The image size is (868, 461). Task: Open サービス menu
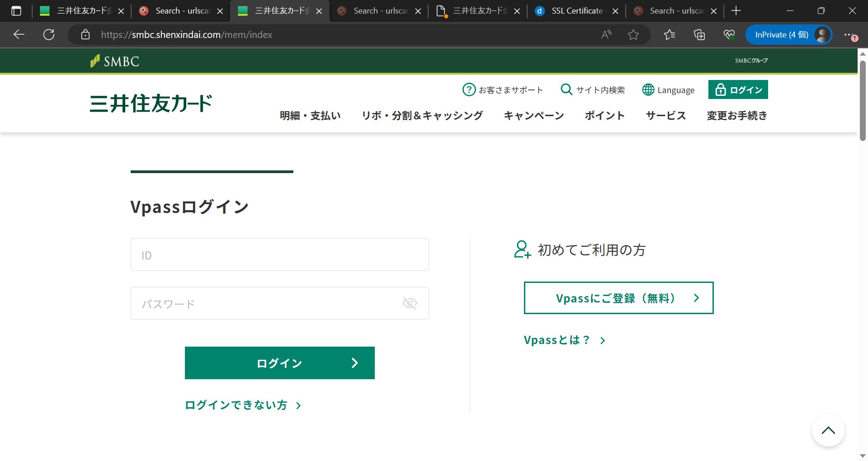[x=666, y=116]
